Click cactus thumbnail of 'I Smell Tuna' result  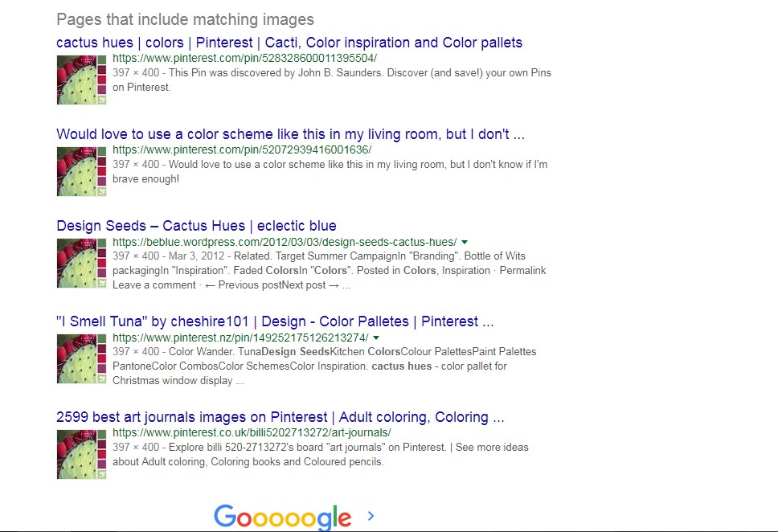81,358
